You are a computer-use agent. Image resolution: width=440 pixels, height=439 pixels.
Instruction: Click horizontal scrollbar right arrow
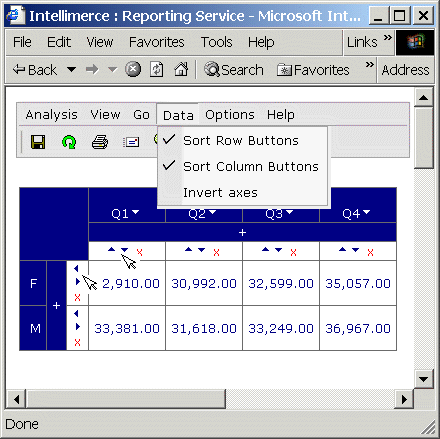404,399
